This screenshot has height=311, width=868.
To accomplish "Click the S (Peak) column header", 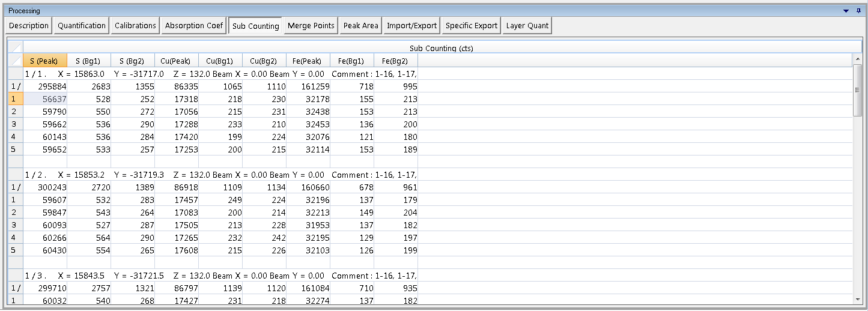I will click(x=44, y=61).
